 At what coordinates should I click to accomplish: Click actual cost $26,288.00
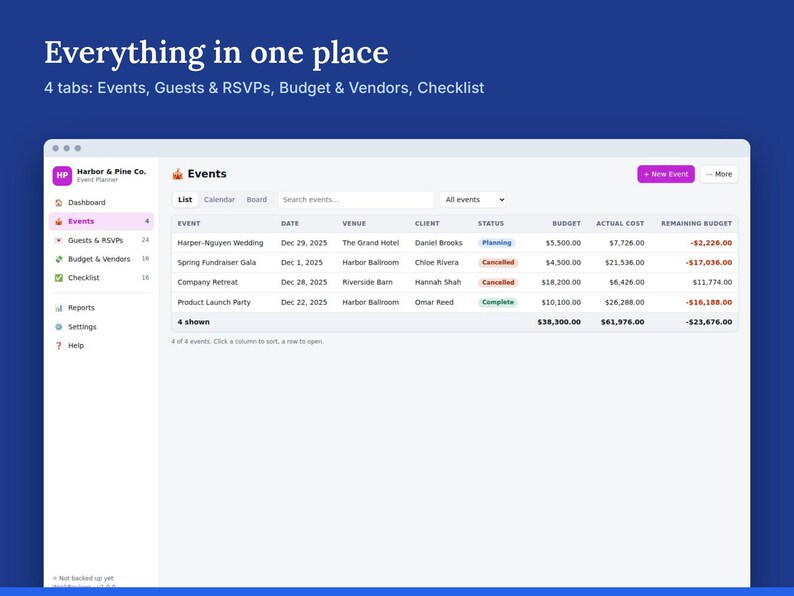(x=624, y=302)
